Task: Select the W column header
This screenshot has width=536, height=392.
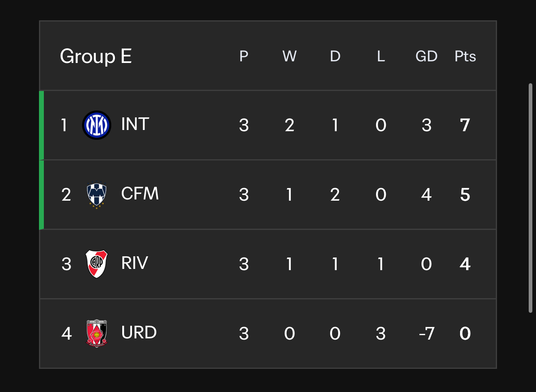Action: pyautogui.click(x=290, y=56)
